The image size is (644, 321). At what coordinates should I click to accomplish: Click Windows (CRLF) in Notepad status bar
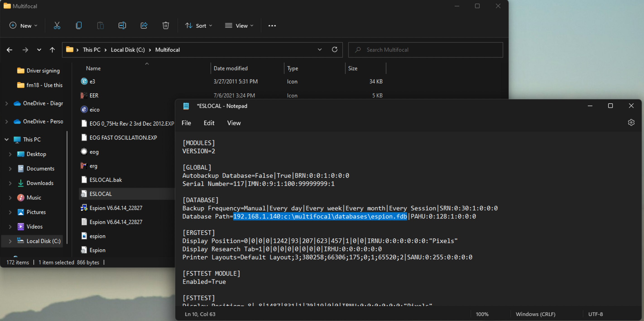[x=536, y=314]
